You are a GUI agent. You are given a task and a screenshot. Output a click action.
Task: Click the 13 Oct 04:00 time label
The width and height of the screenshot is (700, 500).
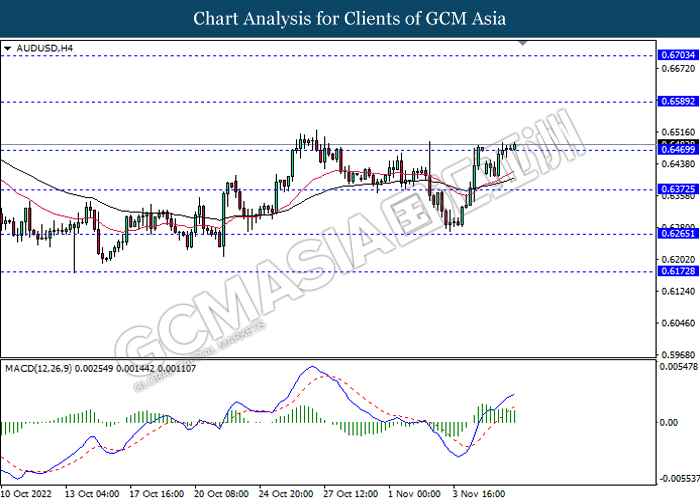[92, 493]
